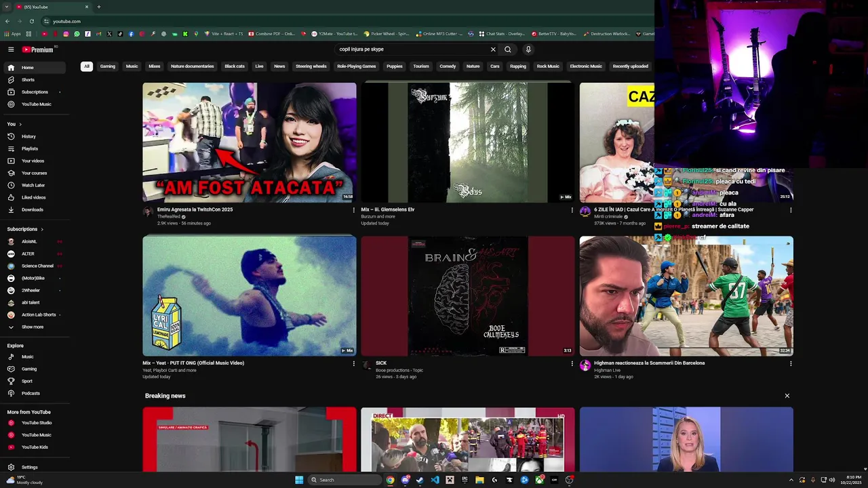Open Steam from the taskbar

point(420,480)
